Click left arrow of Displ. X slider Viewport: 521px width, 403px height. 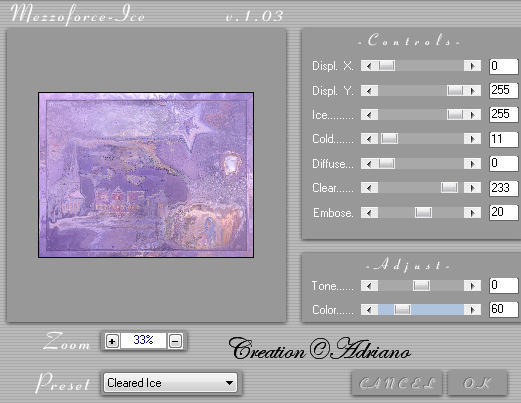coord(369,66)
